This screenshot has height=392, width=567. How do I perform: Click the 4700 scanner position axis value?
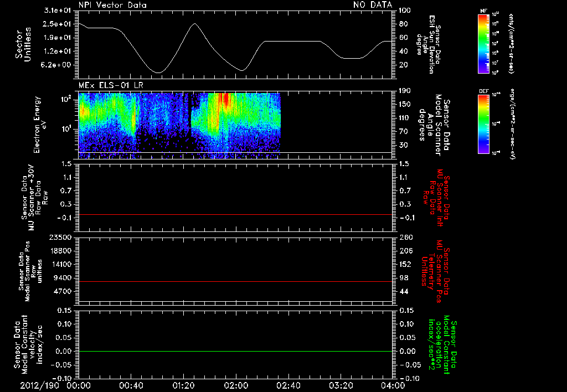63,291
